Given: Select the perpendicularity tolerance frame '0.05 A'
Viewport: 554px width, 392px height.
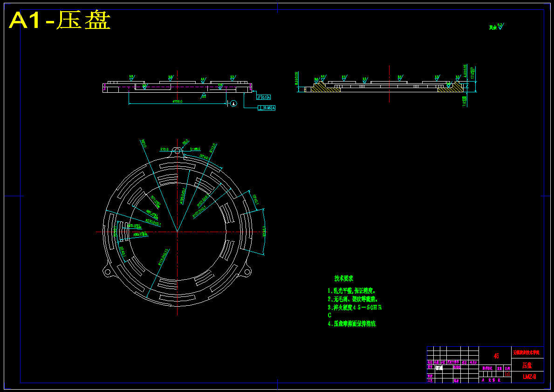Looking at the screenshot, I should tap(267, 108).
